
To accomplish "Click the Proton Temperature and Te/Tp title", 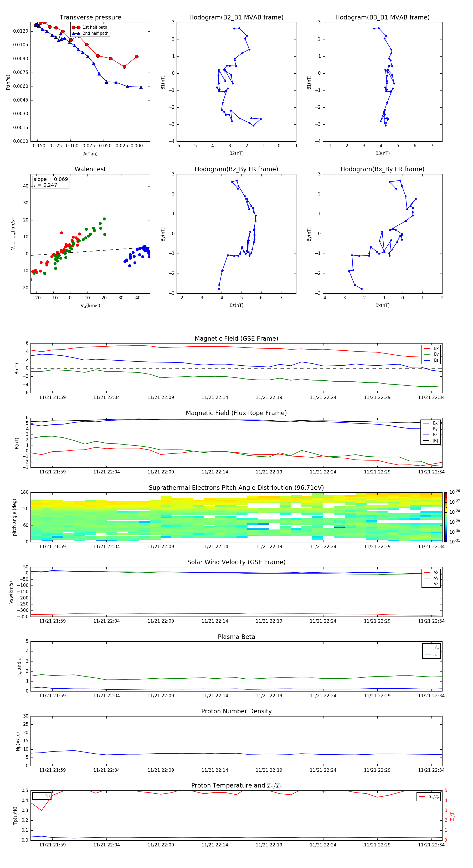I will click(x=236, y=786).
